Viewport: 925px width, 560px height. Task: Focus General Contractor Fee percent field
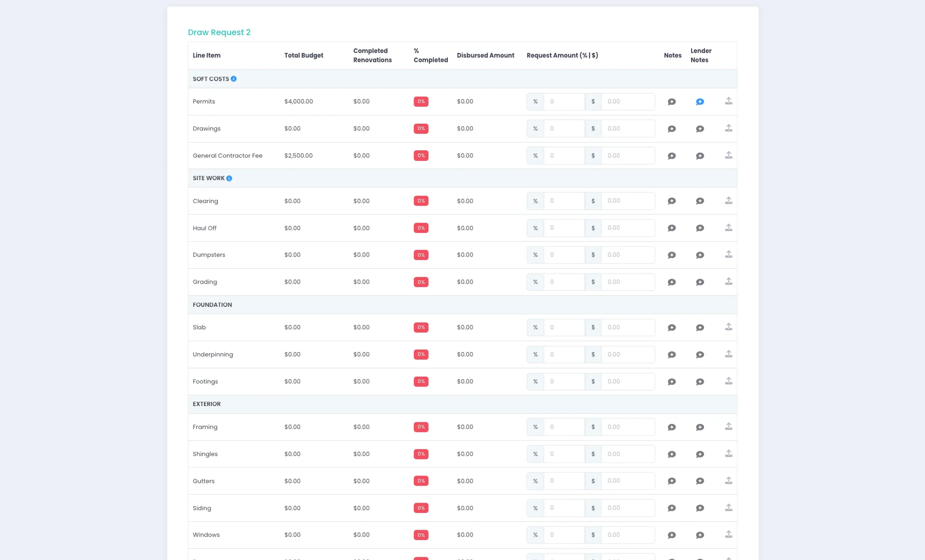pos(564,155)
